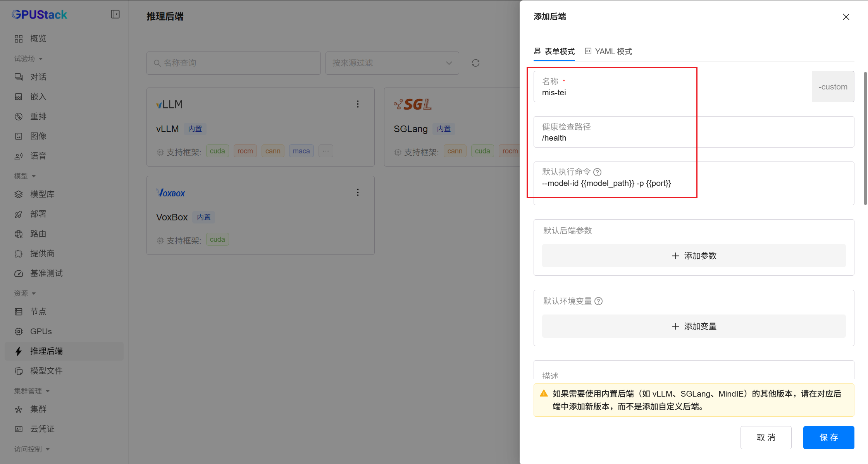
Task: Click help icon beside 默认环境变量
Action: pos(598,301)
